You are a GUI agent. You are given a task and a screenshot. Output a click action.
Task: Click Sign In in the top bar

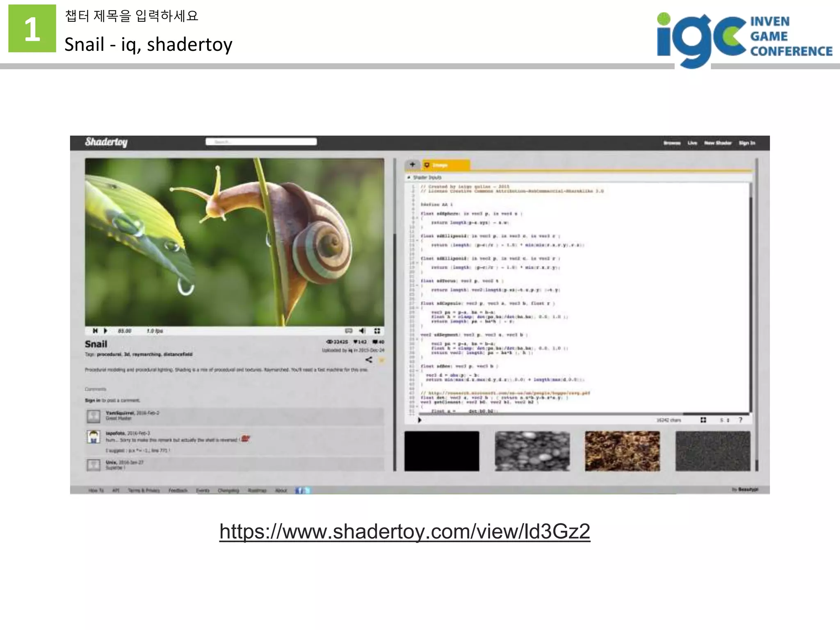click(x=747, y=143)
